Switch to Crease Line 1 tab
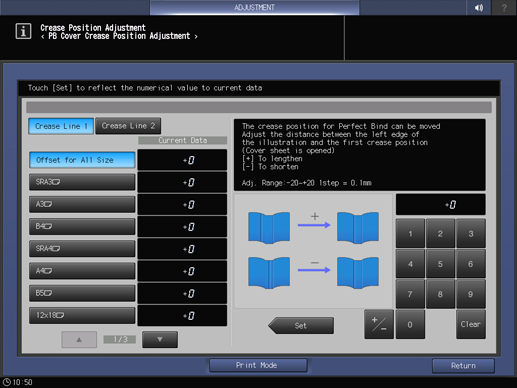Image resolution: width=517 pixels, height=388 pixels. 61,126
